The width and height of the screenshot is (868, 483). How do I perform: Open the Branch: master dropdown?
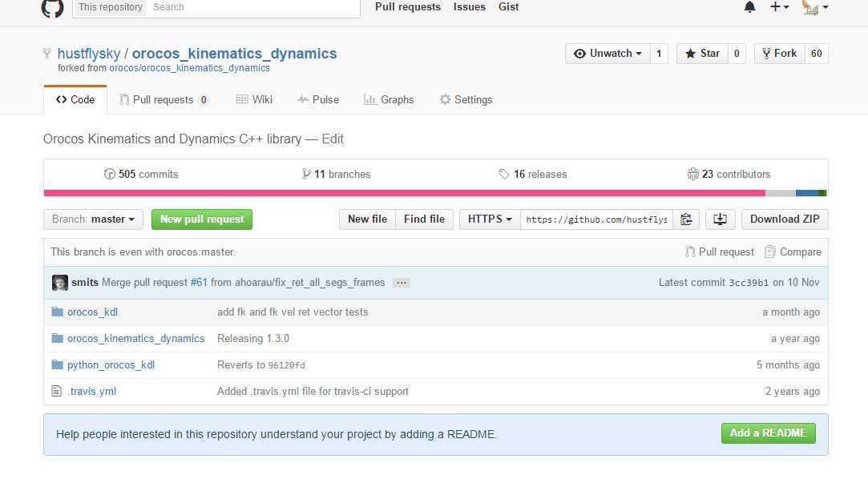[93, 219]
